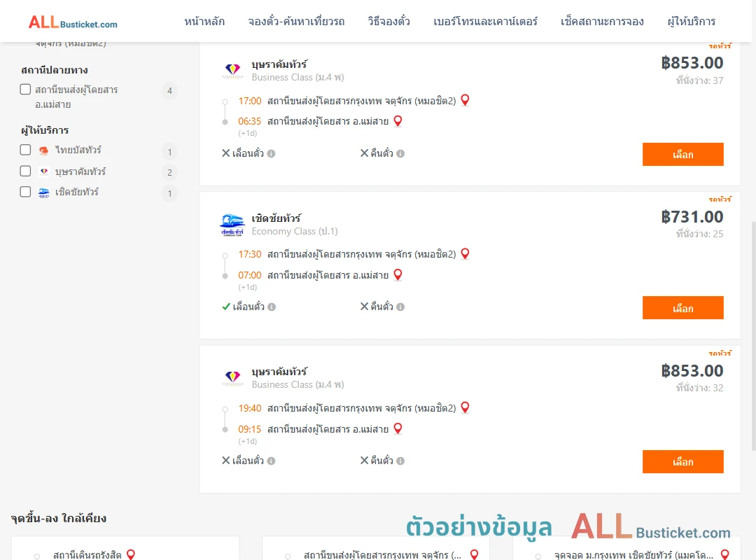Go to หน้าหลัก in the top navigation

coord(204,21)
